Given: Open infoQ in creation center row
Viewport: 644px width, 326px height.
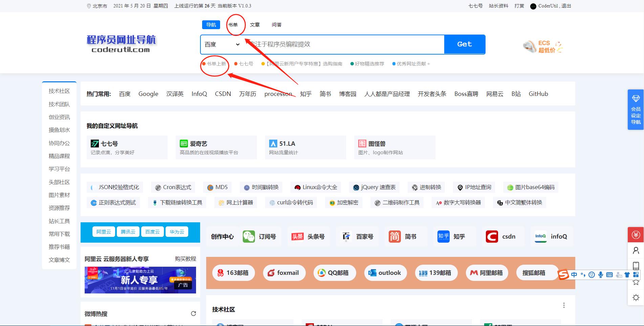Looking at the screenshot, I should (551, 237).
